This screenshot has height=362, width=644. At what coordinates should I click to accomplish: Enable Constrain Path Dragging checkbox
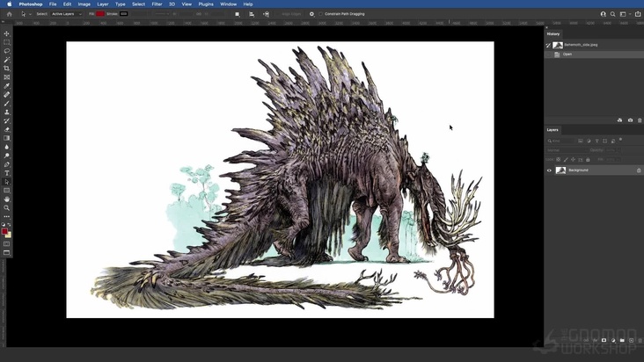[321, 14]
